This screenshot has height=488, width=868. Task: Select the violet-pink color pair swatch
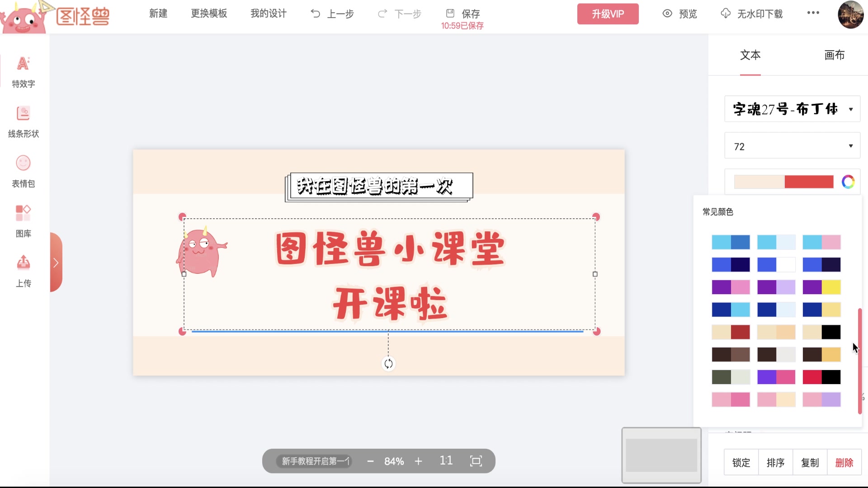[x=776, y=377]
